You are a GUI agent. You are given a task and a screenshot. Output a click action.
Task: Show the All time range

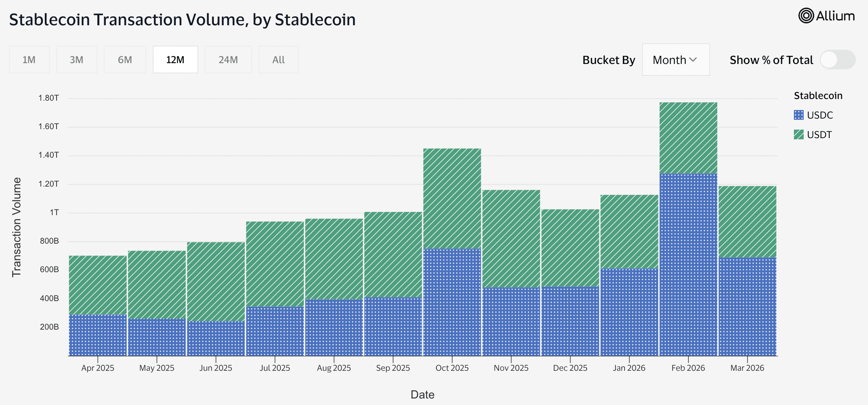pos(278,60)
